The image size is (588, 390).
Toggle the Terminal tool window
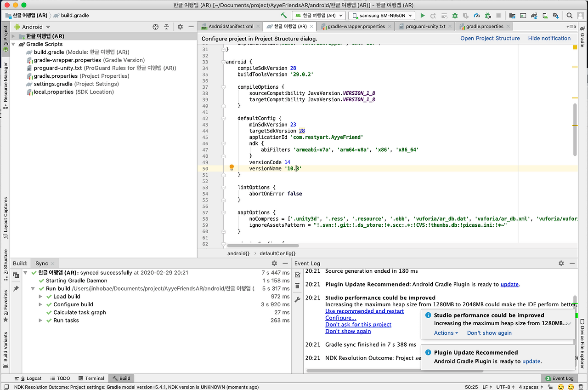click(91, 378)
